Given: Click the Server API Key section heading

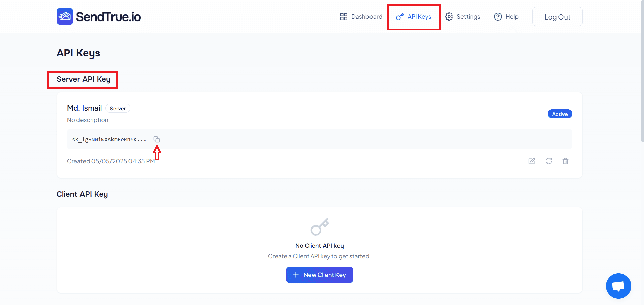Looking at the screenshot, I should click(x=83, y=79).
